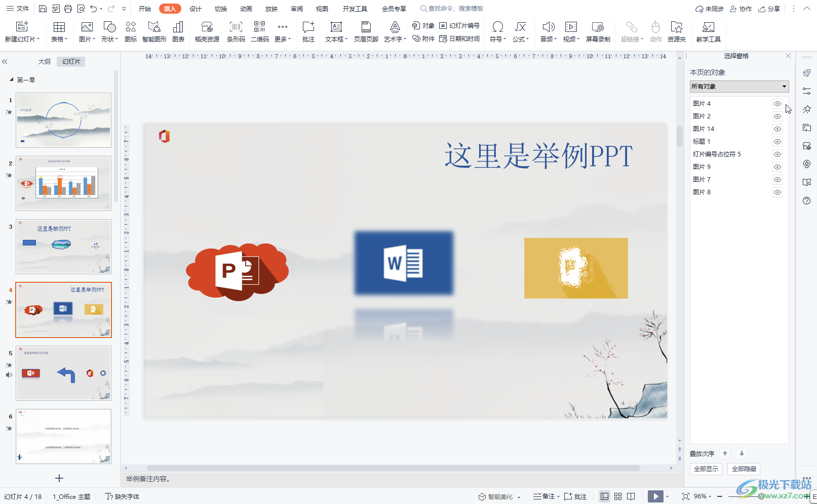Insert Slide Number (幻灯片编号)

pyautogui.click(x=459, y=25)
